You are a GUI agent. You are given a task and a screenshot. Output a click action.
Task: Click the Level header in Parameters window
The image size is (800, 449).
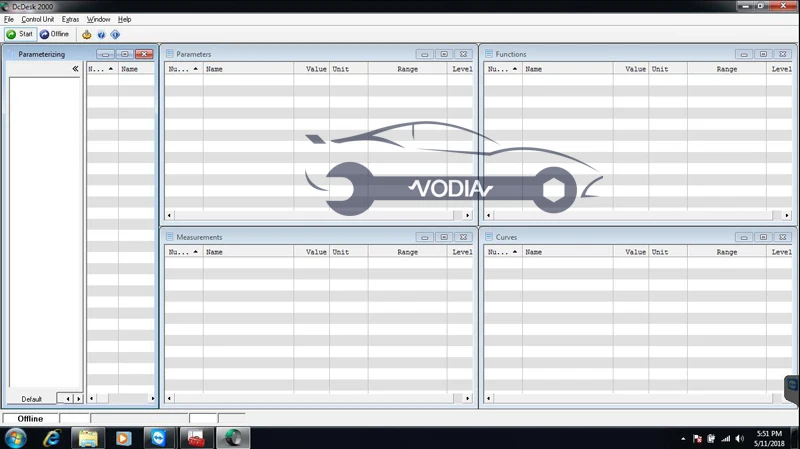[x=461, y=69]
